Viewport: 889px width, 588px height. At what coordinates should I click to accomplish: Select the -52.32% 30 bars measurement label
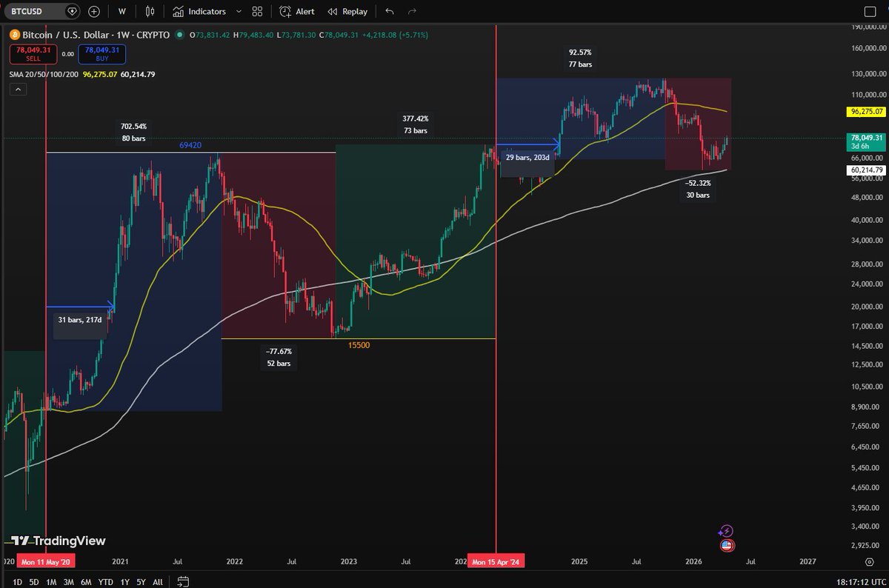click(x=697, y=189)
